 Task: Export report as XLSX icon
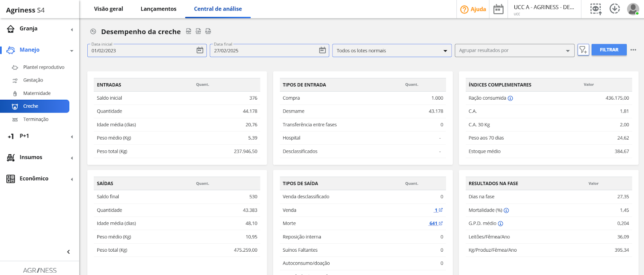click(x=208, y=31)
